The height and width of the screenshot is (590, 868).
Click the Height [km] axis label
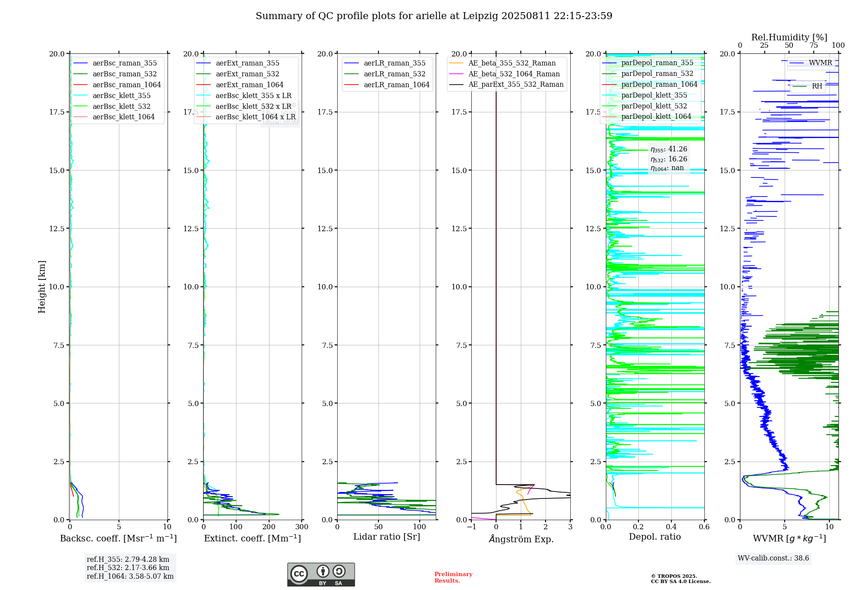click(42, 287)
